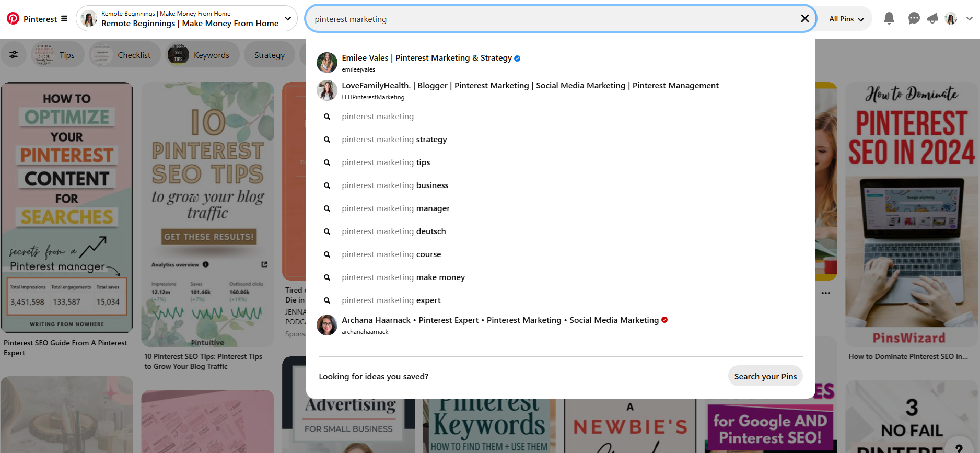Click the search icon beside 'pinterest marketing expert'
Screen dimensions: 980x453
tap(327, 300)
